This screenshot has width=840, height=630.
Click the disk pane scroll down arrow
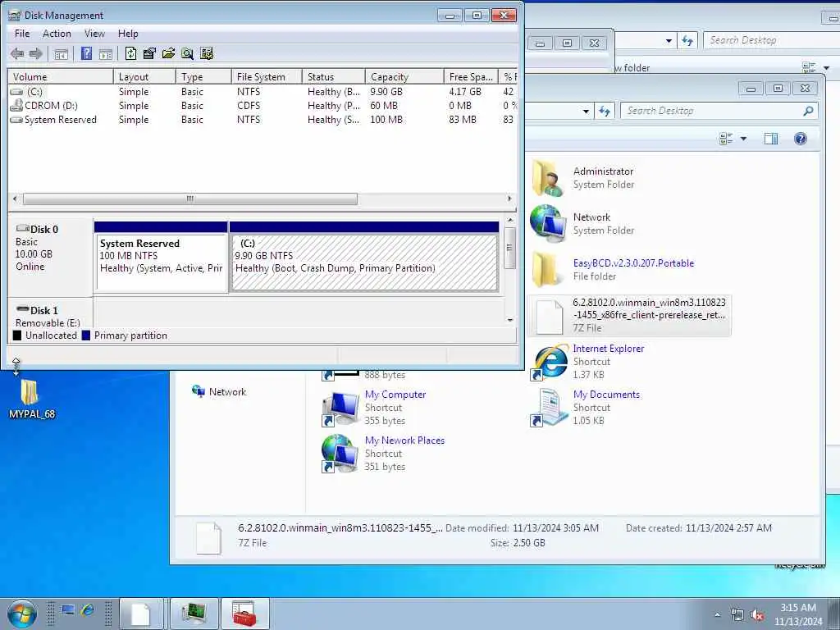point(510,320)
